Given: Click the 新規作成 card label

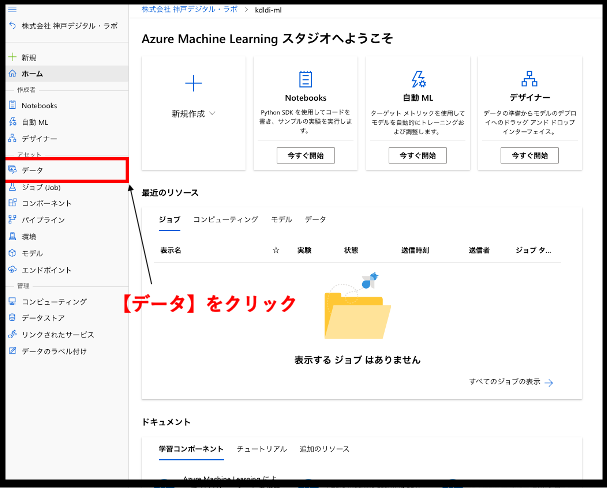Looking at the screenshot, I should coord(189,113).
